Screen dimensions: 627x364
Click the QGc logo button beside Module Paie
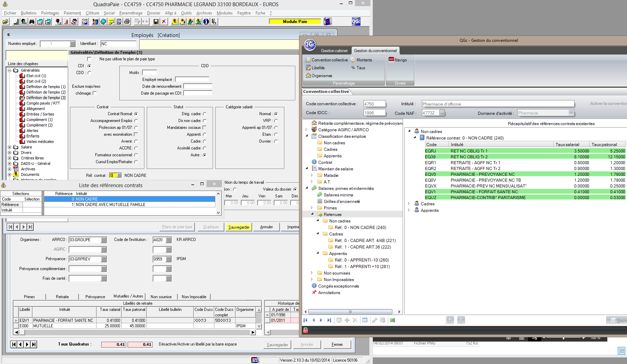pos(356,22)
